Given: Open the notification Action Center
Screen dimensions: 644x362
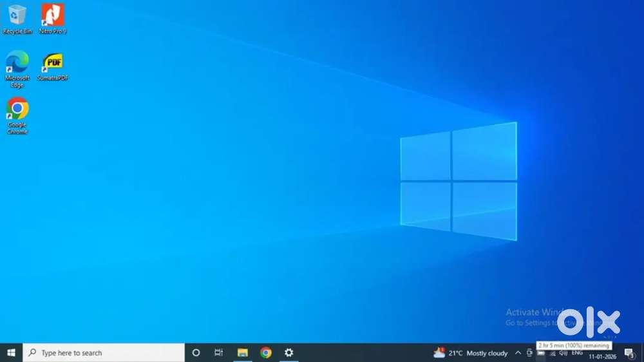Looking at the screenshot, I should 629,353.
